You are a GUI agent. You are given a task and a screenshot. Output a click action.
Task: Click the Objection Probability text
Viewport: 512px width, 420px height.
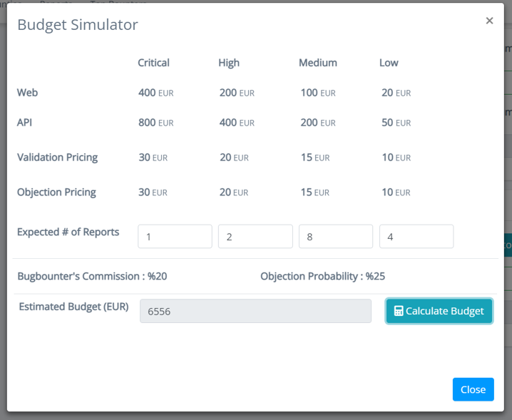pos(322,277)
